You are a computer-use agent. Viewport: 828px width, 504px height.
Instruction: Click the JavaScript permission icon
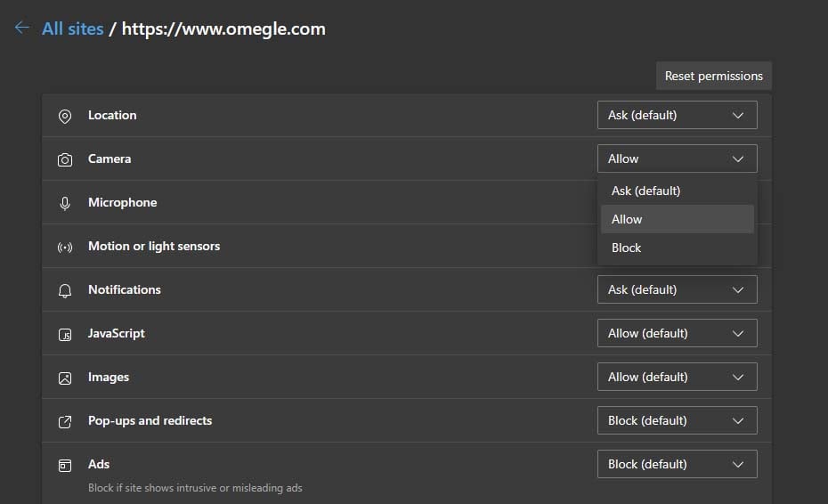click(x=65, y=334)
